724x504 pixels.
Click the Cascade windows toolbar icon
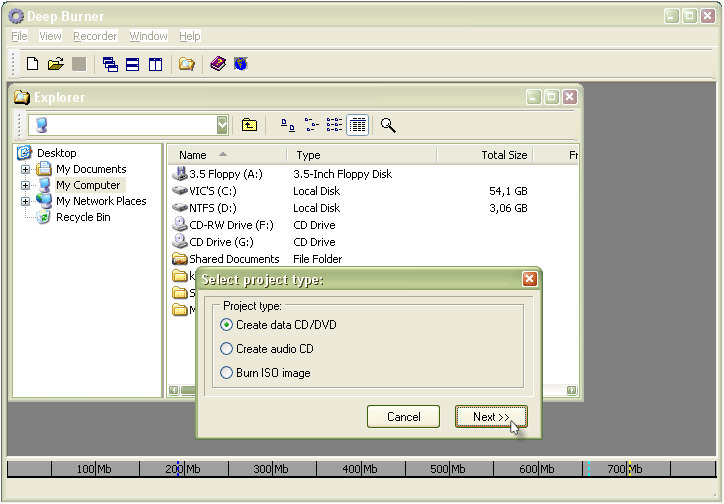click(110, 64)
